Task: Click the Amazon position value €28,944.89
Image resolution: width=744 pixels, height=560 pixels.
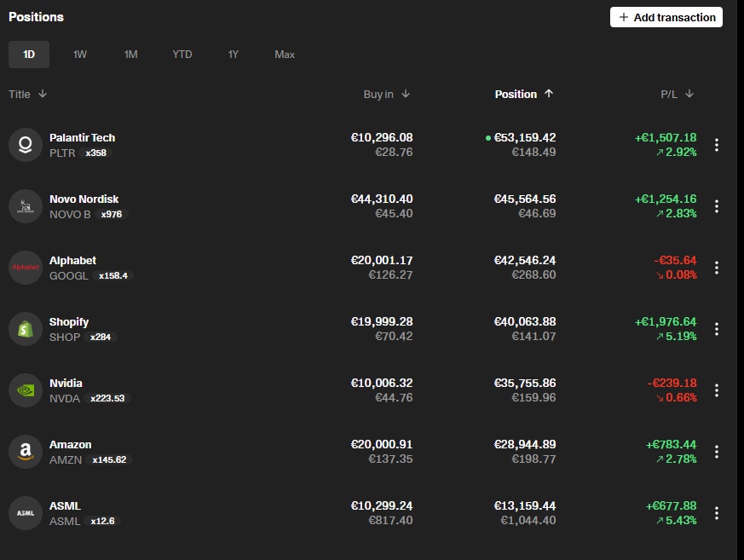Action: click(524, 445)
